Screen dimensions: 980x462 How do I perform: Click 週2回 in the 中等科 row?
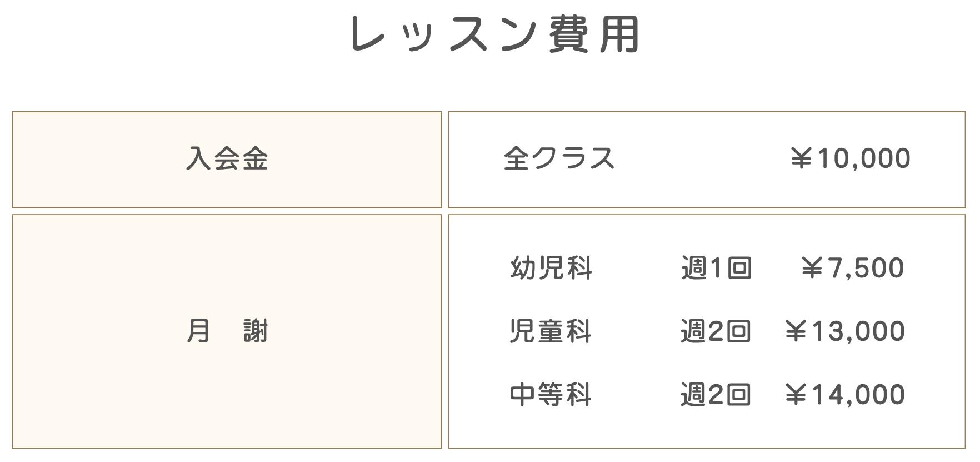point(716,395)
